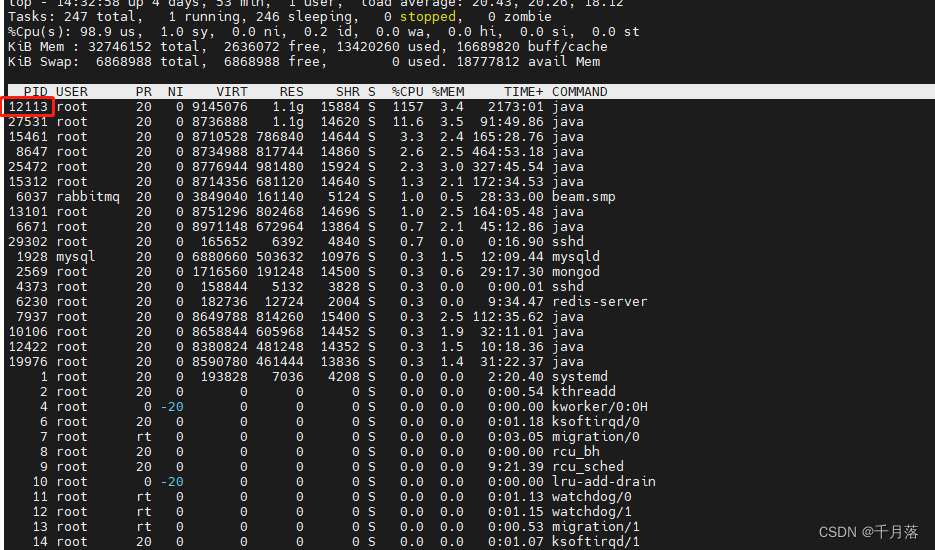Click the 18777812 avail Mem value

[528, 61]
